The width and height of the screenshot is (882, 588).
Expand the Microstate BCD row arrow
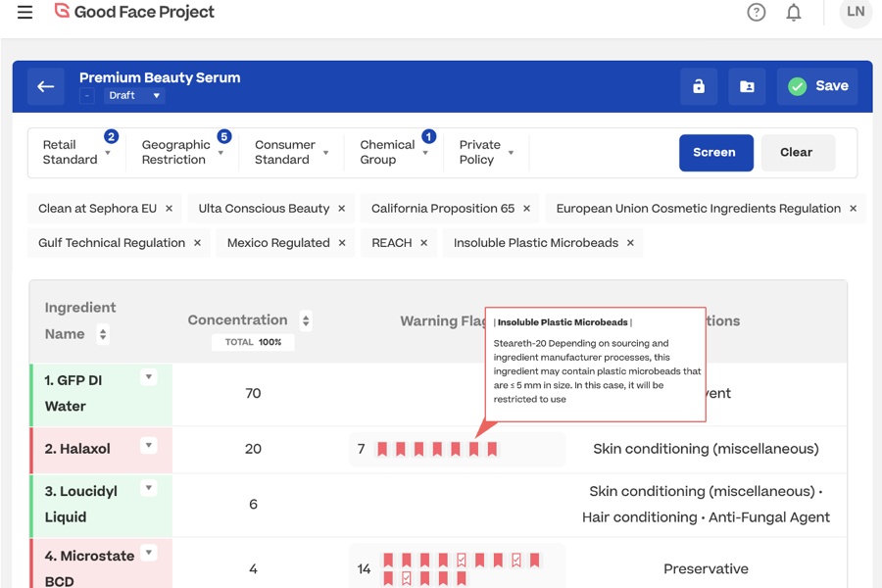point(149,553)
